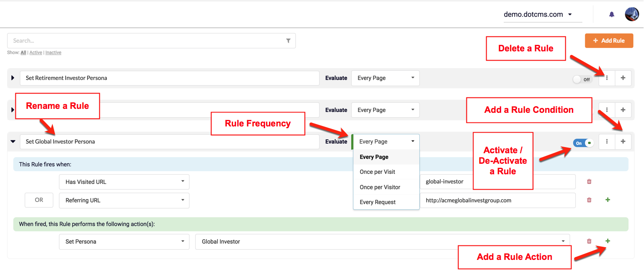Add a new rule action with green plus
The width and height of the screenshot is (644, 270).
608,241
